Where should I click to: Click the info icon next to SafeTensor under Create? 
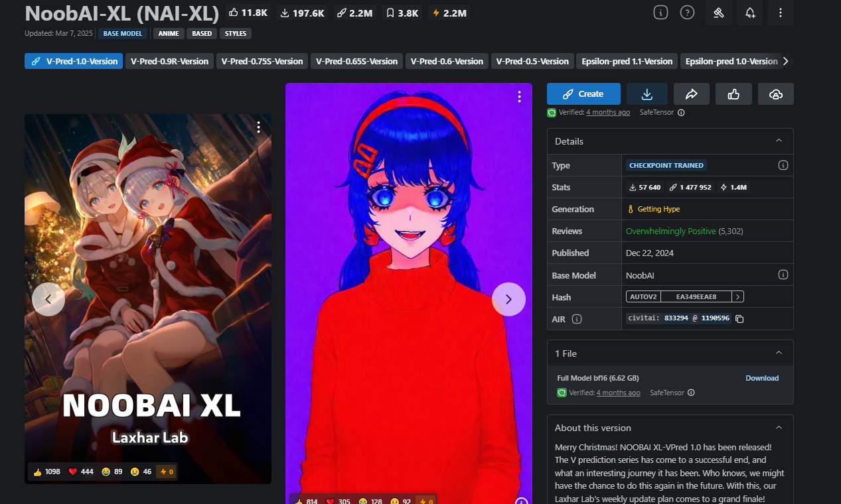coord(681,113)
